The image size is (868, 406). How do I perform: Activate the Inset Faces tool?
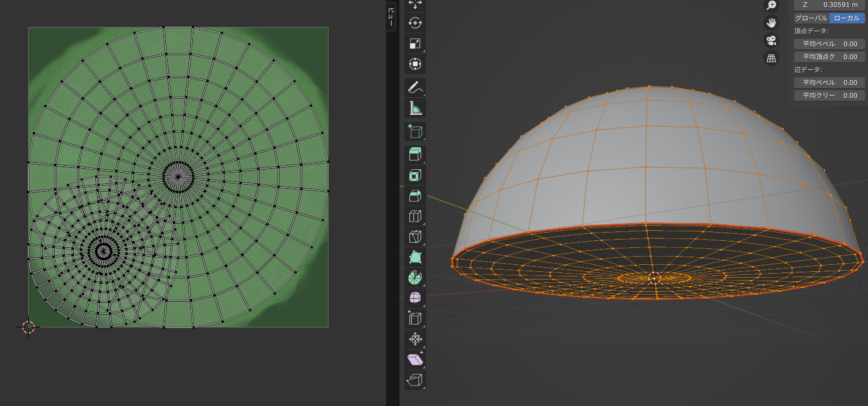[415, 175]
